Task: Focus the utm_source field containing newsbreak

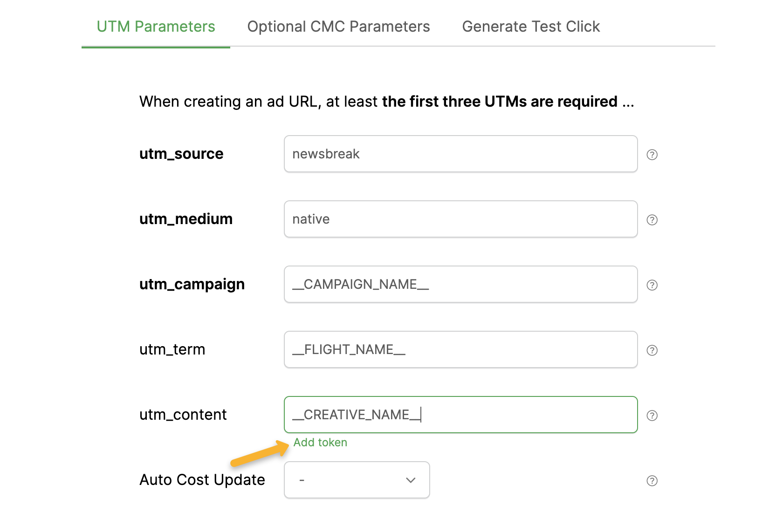Action: point(460,154)
